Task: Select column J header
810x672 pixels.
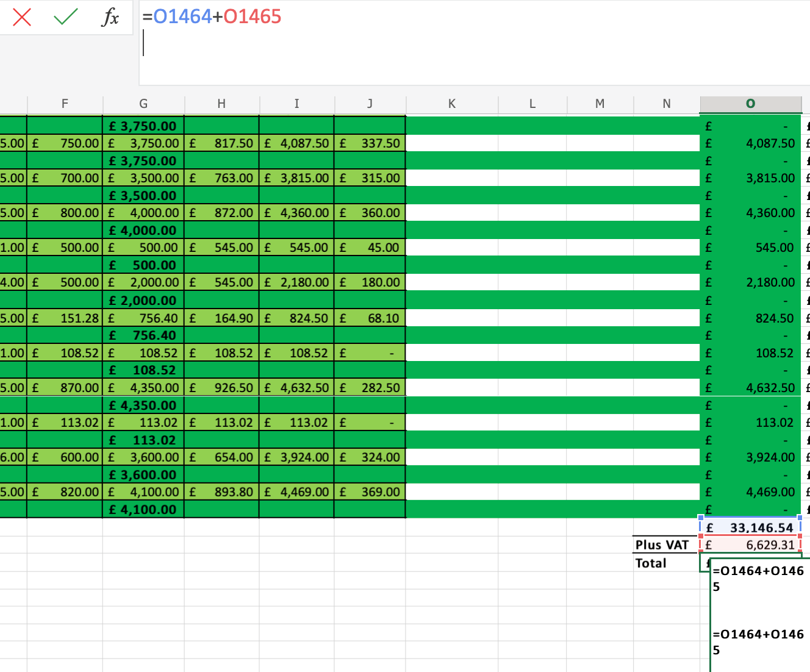Action: click(x=370, y=104)
